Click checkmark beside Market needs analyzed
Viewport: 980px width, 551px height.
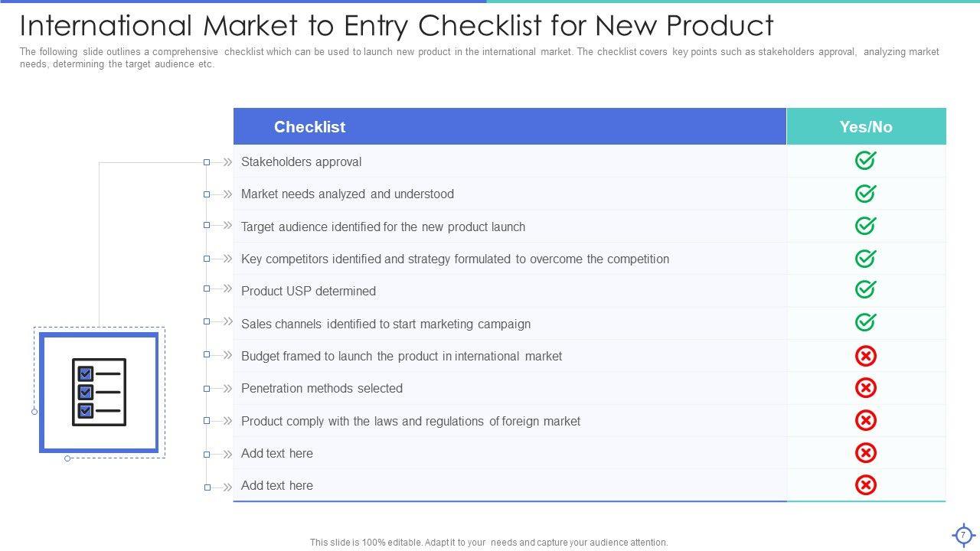tap(865, 194)
